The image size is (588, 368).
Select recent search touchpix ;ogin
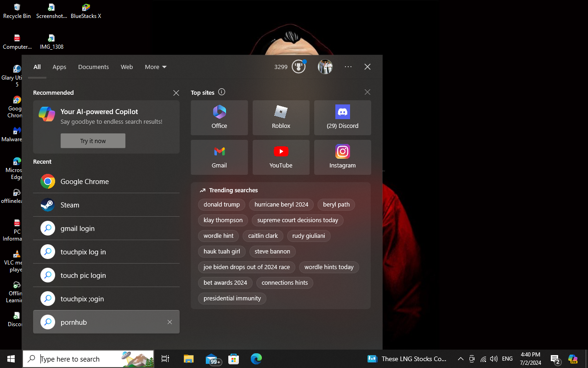(x=106, y=299)
